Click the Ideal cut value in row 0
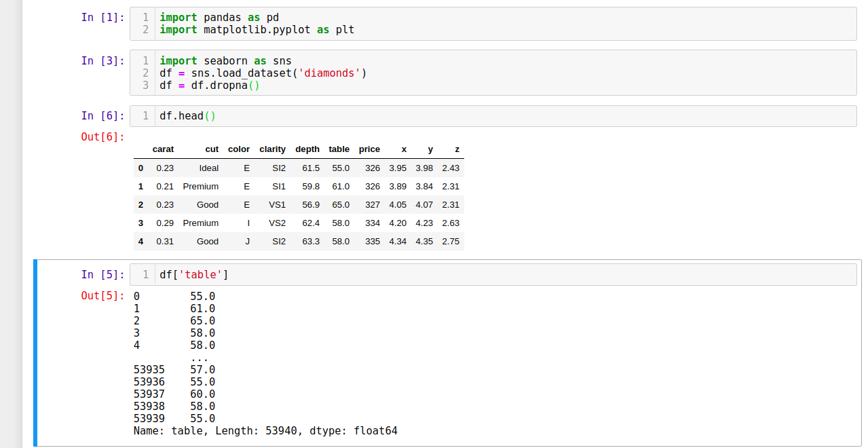The width and height of the screenshot is (868, 448). pos(208,168)
